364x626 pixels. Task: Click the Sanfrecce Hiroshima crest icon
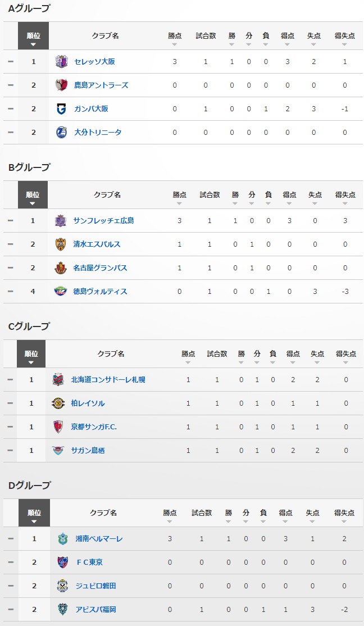(x=61, y=220)
